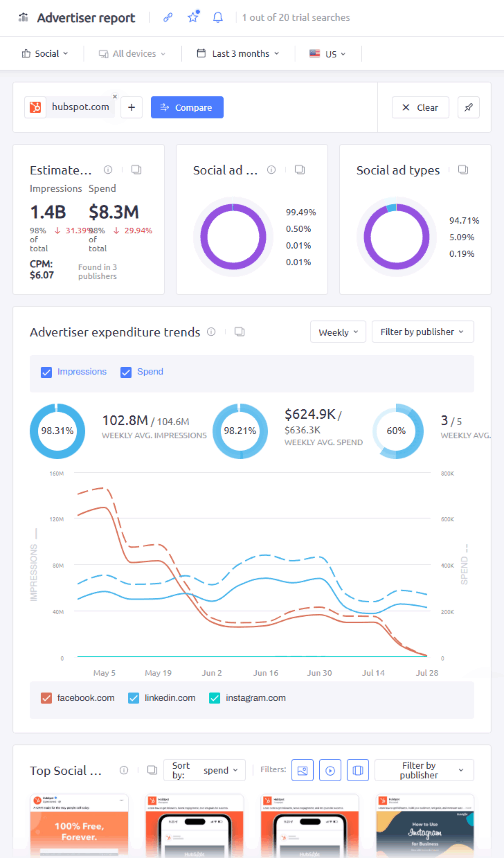Click the HubSpot logo icon
This screenshot has width=504, height=858.
[35, 107]
